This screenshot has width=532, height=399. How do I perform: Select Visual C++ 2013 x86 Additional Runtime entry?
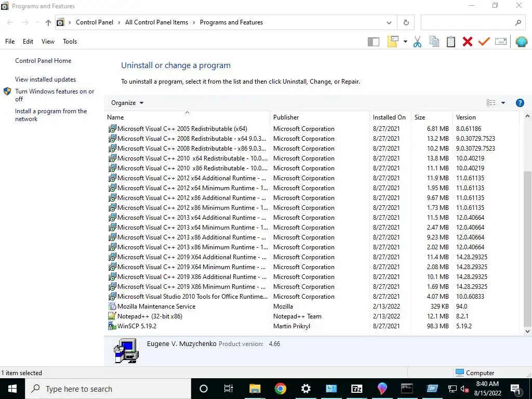(x=312, y=237)
